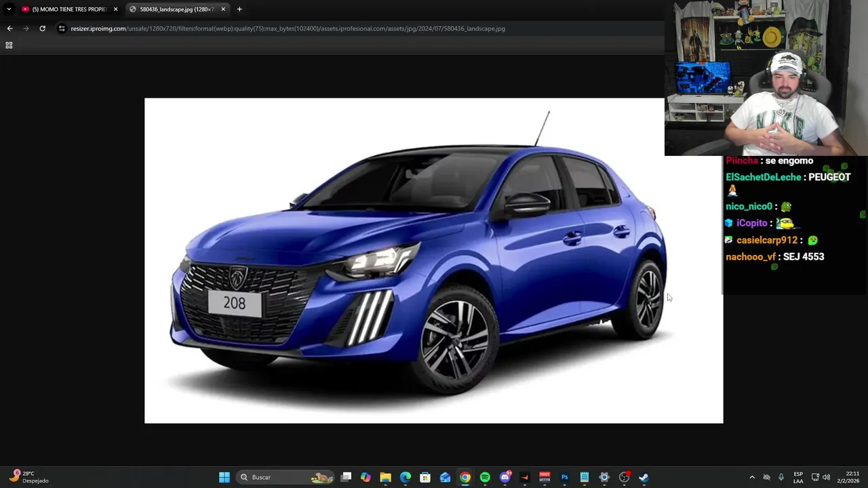Click the cloud sync off tray icon
Viewport: 868px width, 488px height.
coord(767,477)
